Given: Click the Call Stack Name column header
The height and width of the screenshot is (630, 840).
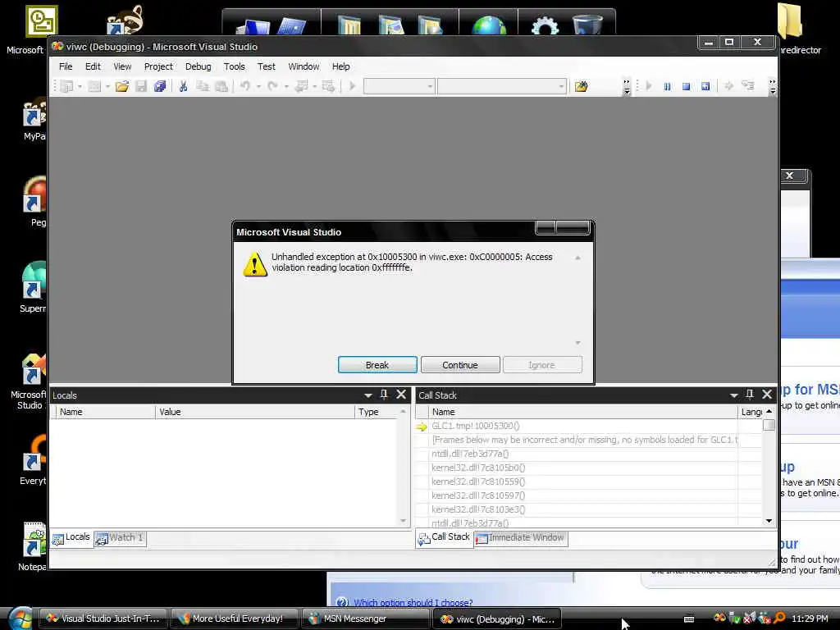Looking at the screenshot, I should [583, 412].
